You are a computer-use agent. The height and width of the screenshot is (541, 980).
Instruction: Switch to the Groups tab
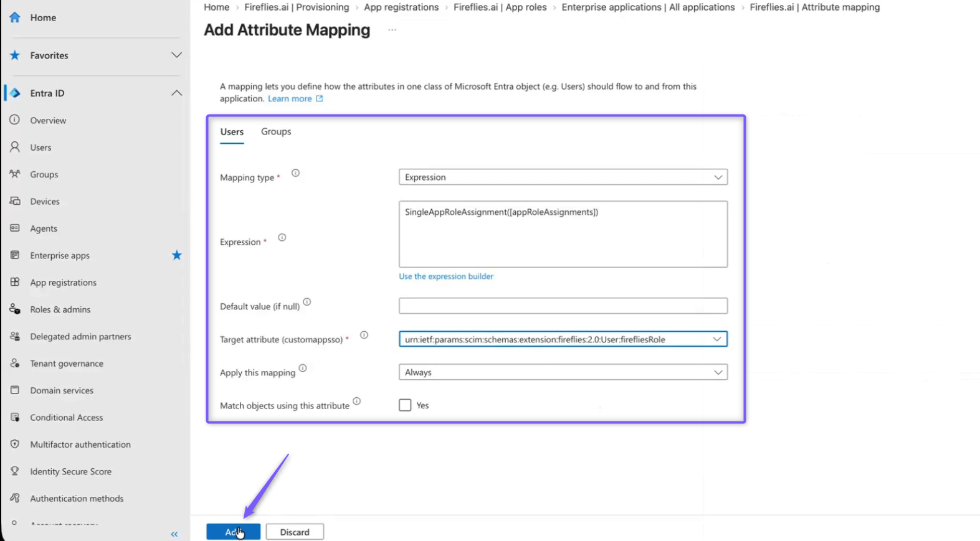click(x=276, y=131)
